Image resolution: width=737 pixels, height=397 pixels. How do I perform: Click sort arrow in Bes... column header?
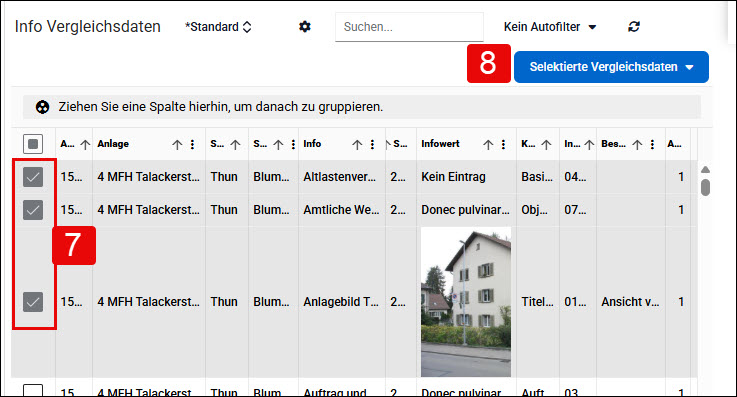click(637, 144)
